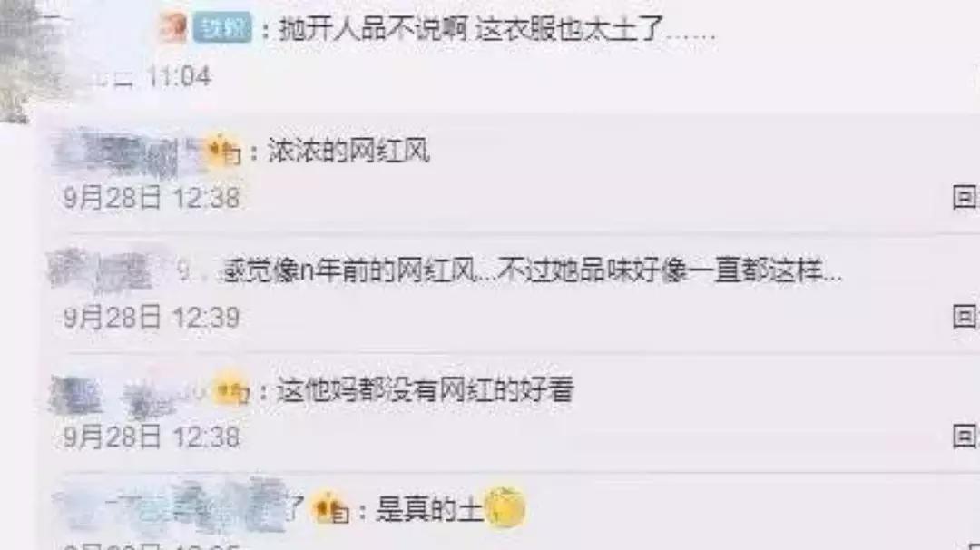Viewport: 980px width, 550px height.
Task: Click the yellow emoji after 是真的土
Action: click(x=505, y=507)
